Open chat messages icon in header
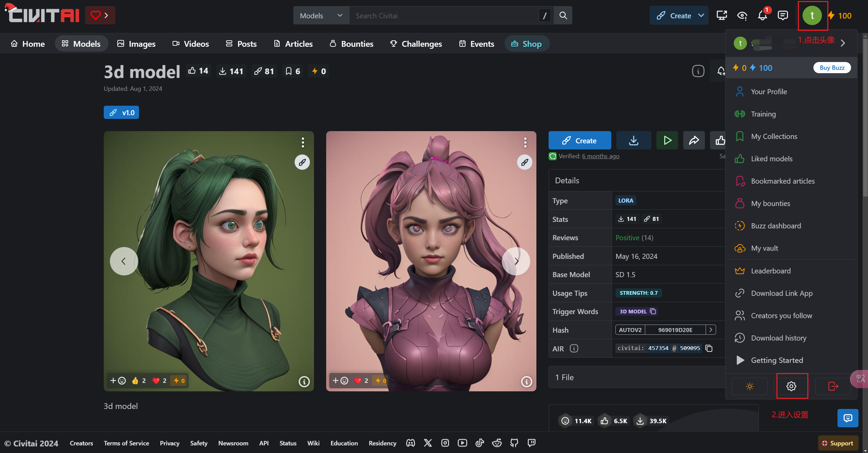Viewport: 868px width, 453px height. click(x=783, y=16)
